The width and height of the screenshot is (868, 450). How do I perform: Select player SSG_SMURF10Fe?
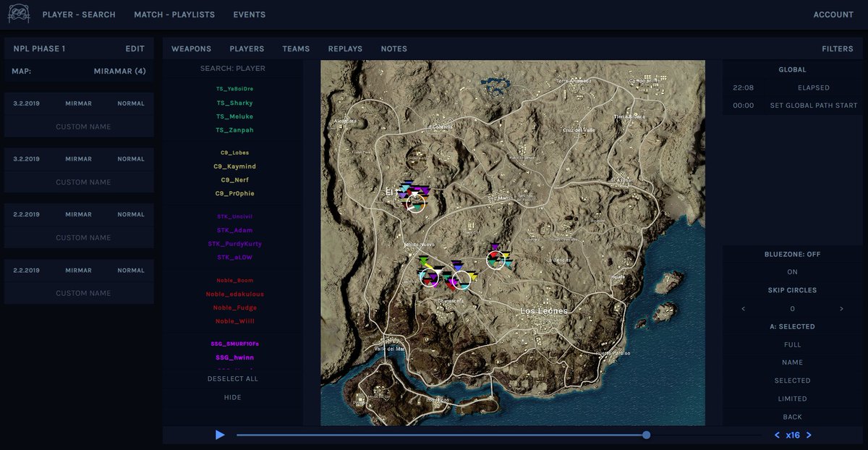tap(234, 344)
